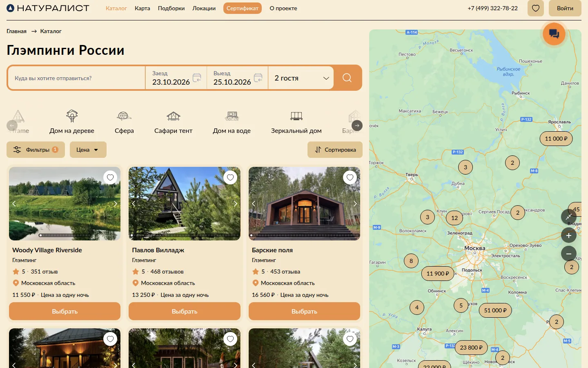
Task: Open Локации navigation item
Action: (204, 8)
